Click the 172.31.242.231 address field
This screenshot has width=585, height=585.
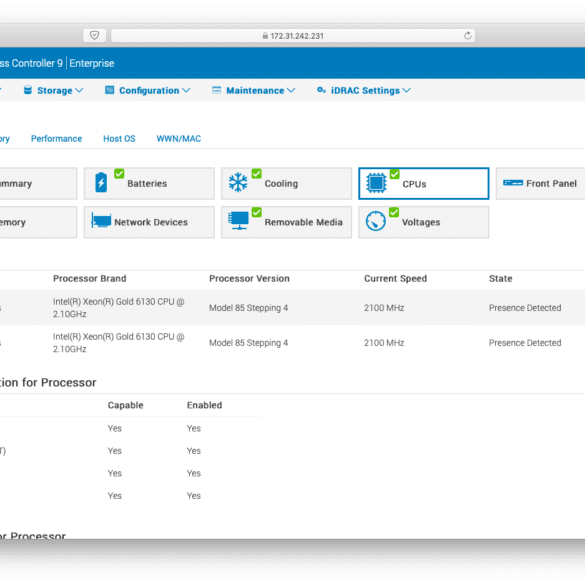pyautogui.click(x=293, y=35)
